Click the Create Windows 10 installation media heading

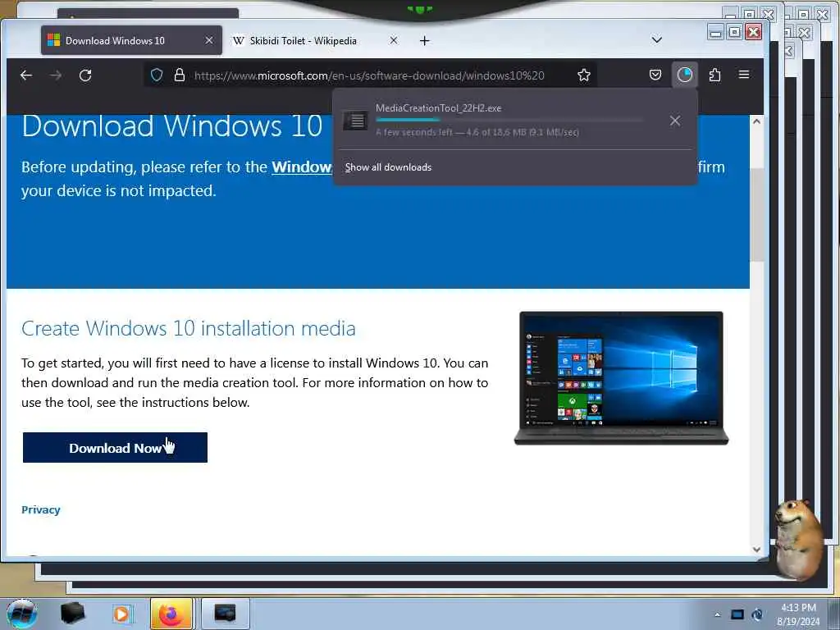(x=189, y=328)
